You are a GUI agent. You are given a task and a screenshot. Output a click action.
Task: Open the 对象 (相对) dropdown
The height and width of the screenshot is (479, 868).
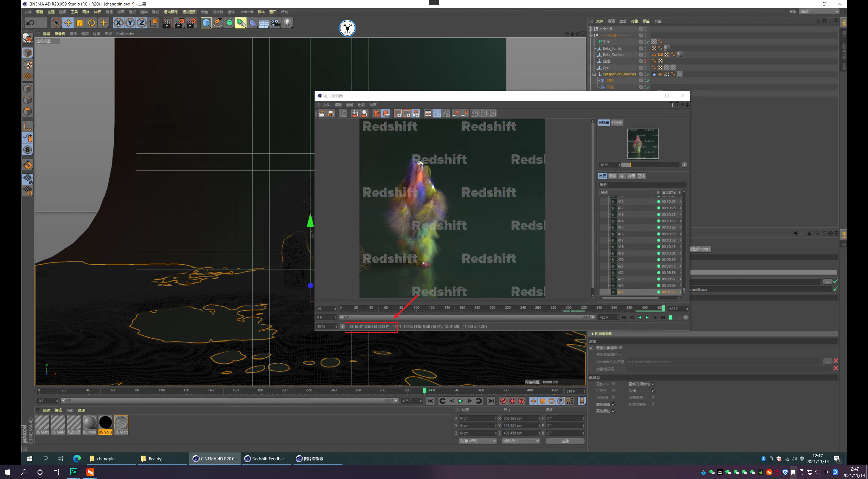coord(477,441)
